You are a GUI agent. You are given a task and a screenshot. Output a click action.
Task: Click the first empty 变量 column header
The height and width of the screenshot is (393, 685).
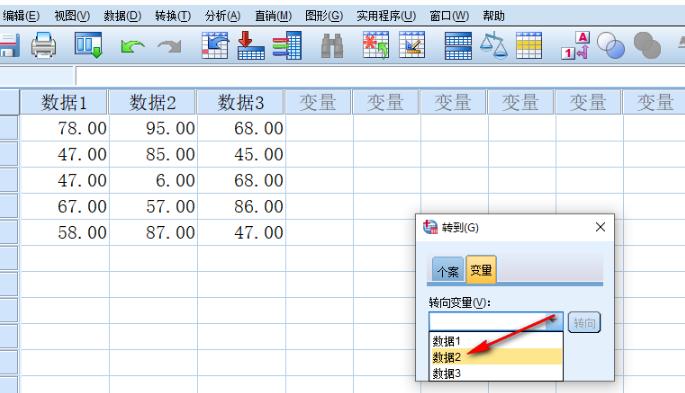point(318,103)
